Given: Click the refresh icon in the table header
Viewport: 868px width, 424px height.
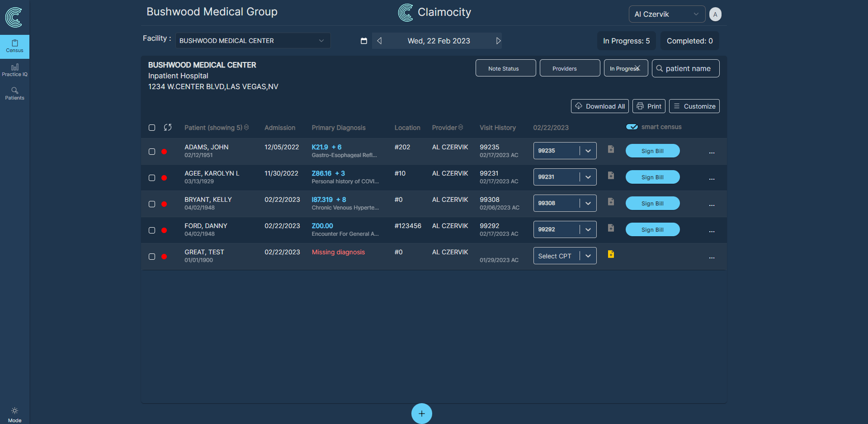Looking at the screenshot, I should 168,128.
